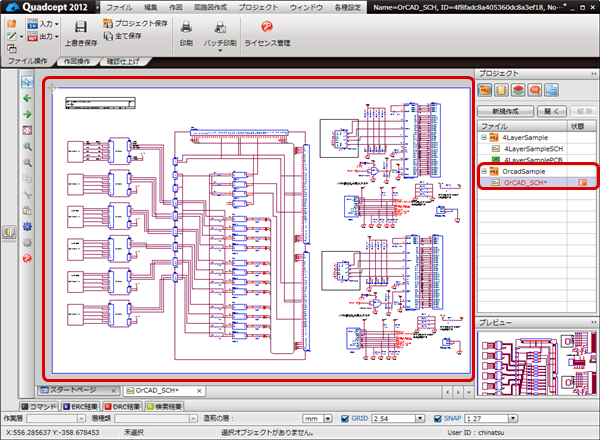Open ライセンス管理 license management
Screen dimensions: 600x440
[x=268, y=28]
